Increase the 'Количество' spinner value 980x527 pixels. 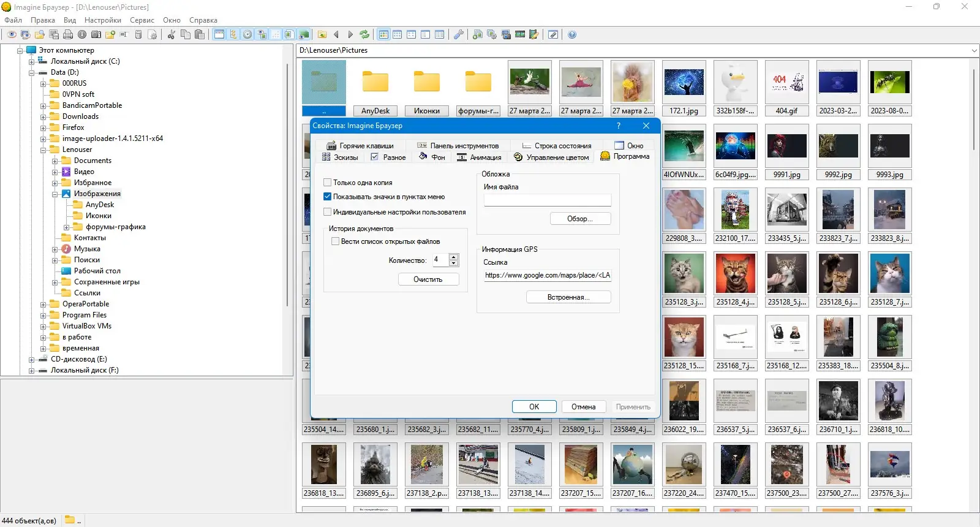click(x=454, y=257)
